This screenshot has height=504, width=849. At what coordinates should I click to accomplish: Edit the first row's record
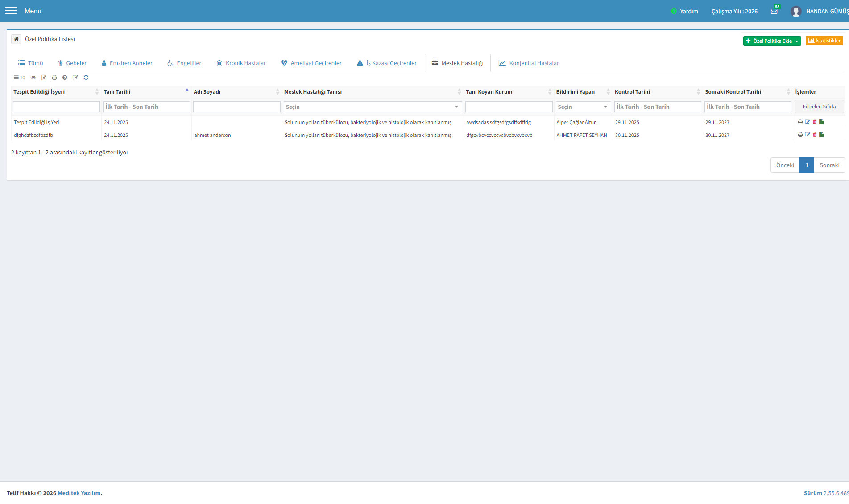click(808, 122)
